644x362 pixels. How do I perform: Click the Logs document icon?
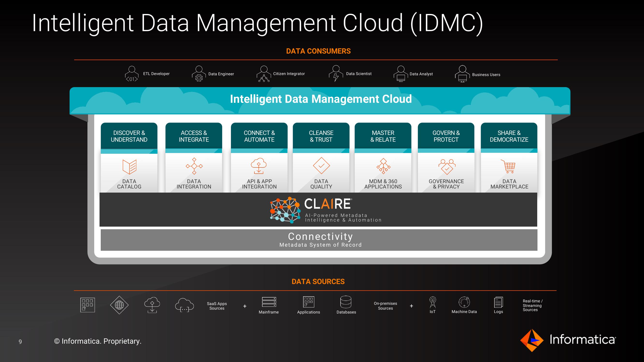pos(498,302)
